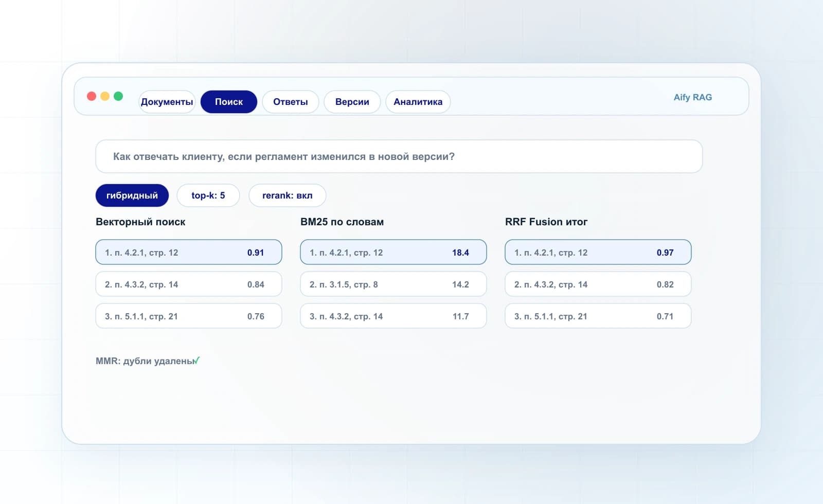Click the 14.2 score value
This screenshot has width=823, height=504.
(460, 284)
